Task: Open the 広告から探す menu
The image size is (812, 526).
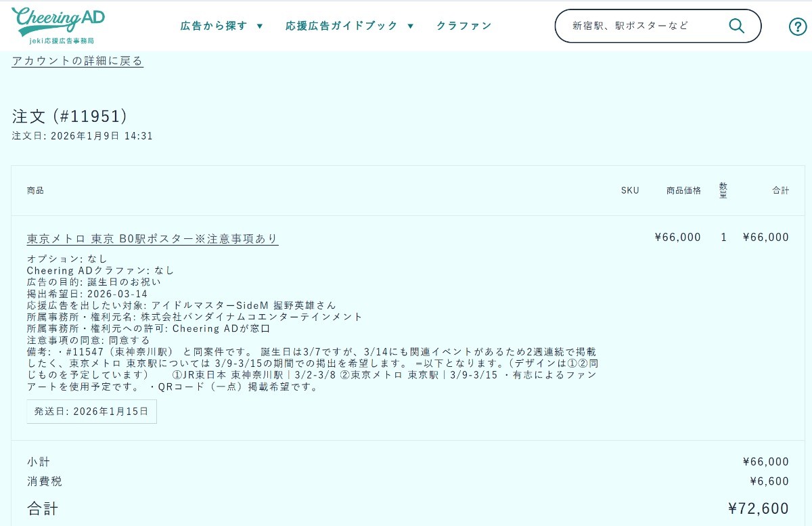Action: (214, 26)
